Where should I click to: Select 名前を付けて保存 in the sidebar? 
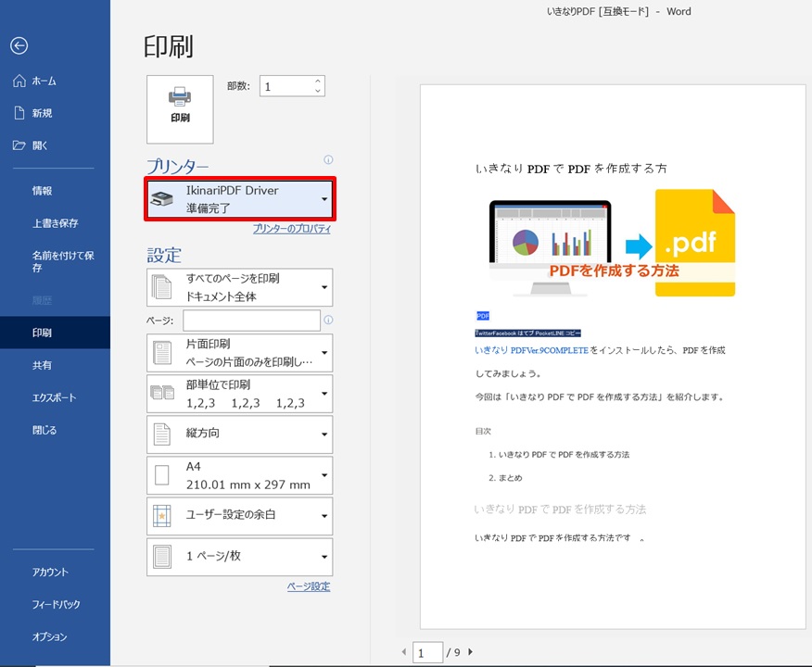tap(55, 261)
